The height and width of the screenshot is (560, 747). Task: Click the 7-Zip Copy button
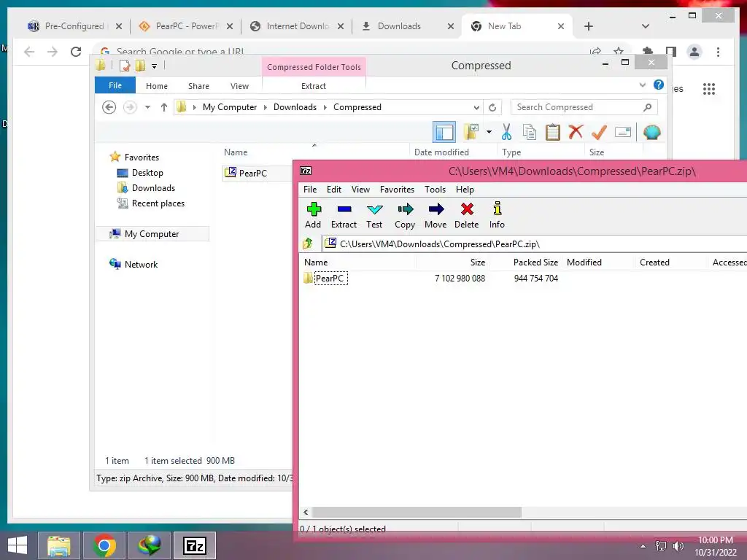click(405, 215)
